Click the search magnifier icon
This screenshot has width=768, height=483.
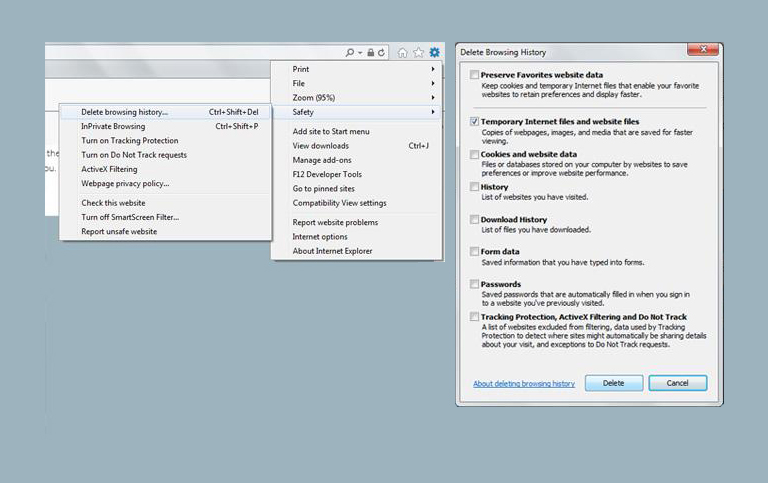[350, 52]
